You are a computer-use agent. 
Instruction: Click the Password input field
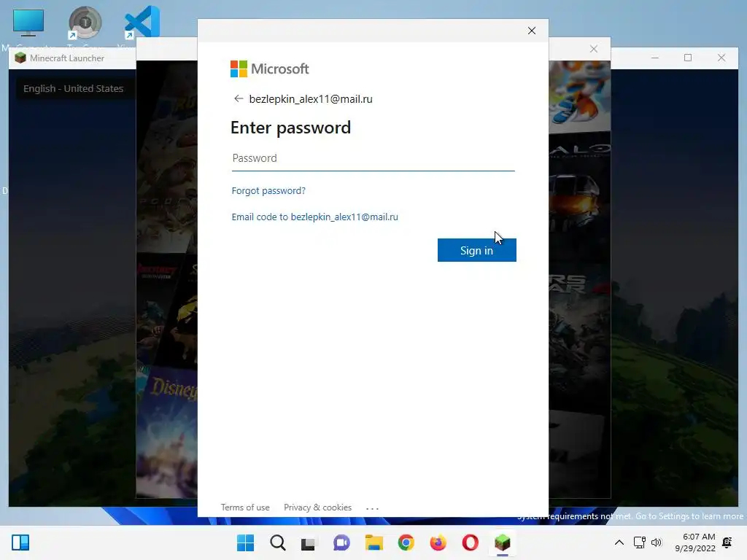373,158
